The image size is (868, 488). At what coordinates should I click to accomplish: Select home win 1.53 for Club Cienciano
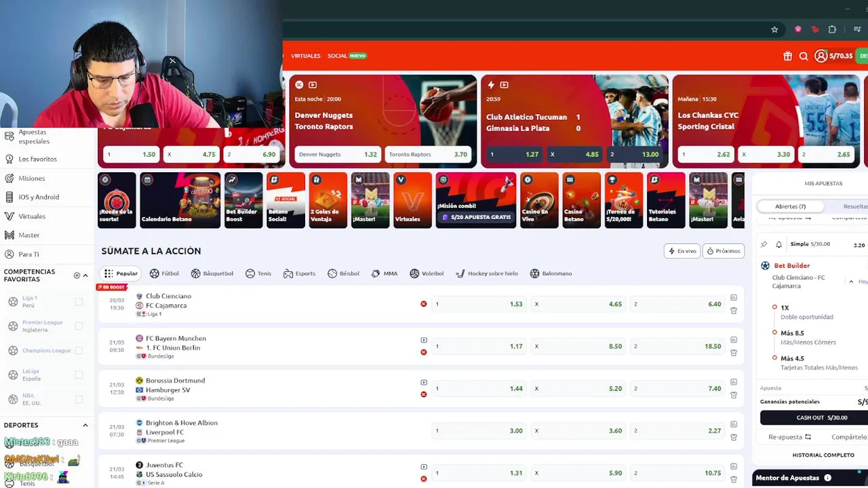click(479, 304)
